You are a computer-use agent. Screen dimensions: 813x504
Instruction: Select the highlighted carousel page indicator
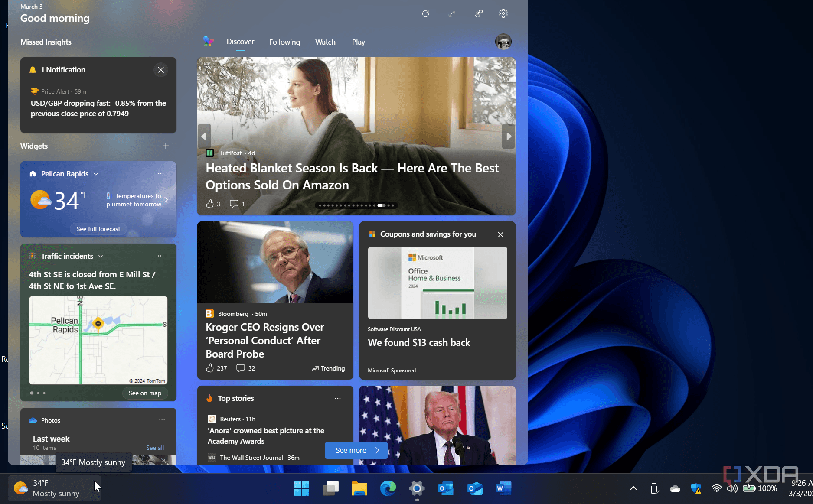381,205
